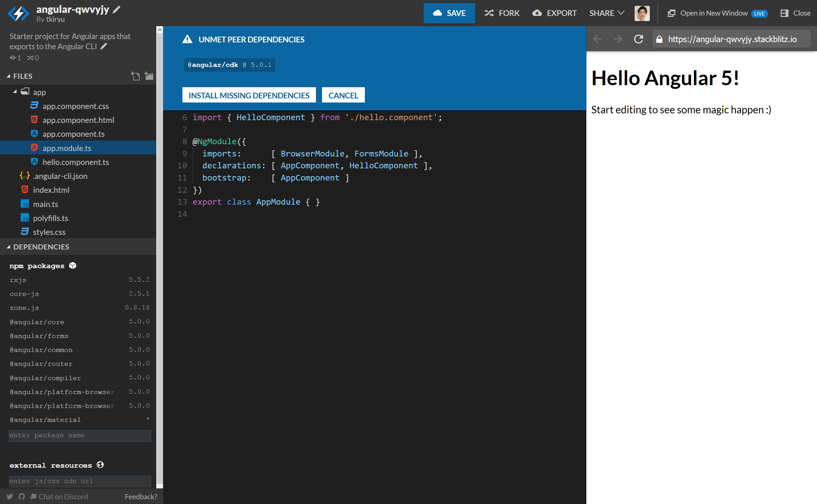Create a new folder in the Files panel
This screenshot has height=504, width=817.
(x=149, y=76)
